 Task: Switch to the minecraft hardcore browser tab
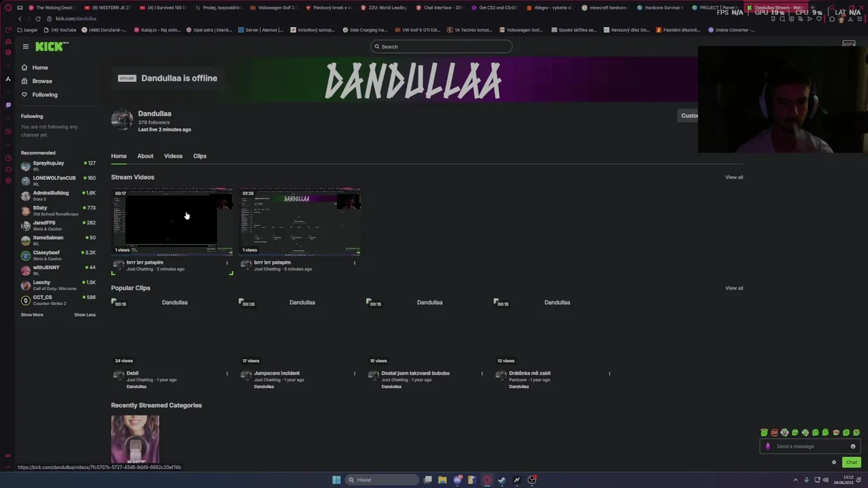coord(605,7)
